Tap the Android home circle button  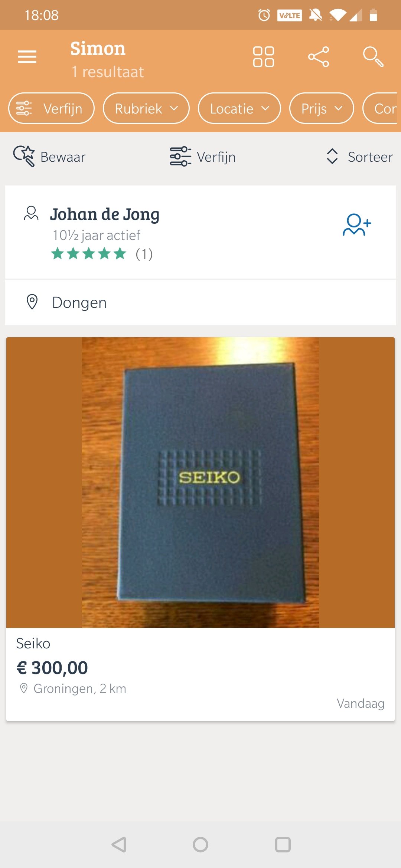(x=200, y=845)
